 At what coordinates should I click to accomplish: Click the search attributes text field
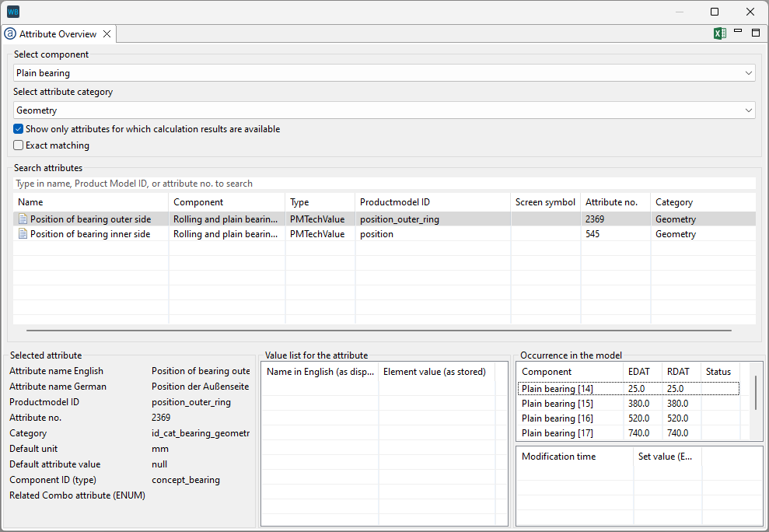click(x=384, y=184)
